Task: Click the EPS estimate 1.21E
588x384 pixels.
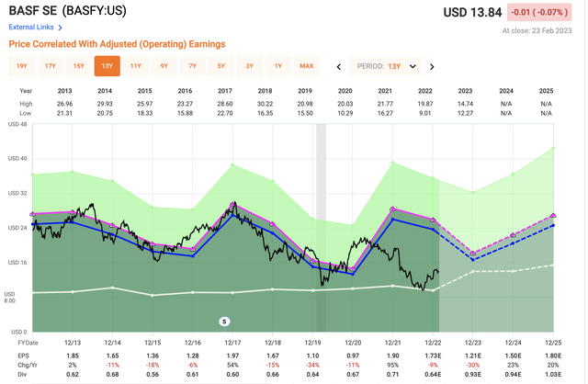Action: (x=473, y=356)
